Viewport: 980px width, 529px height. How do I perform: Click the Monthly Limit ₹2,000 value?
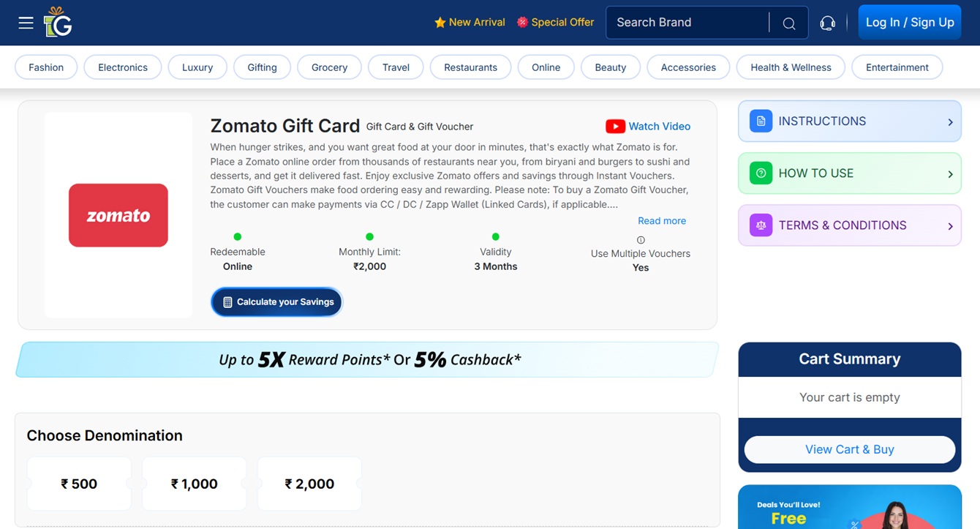click(x=369, y=266)
